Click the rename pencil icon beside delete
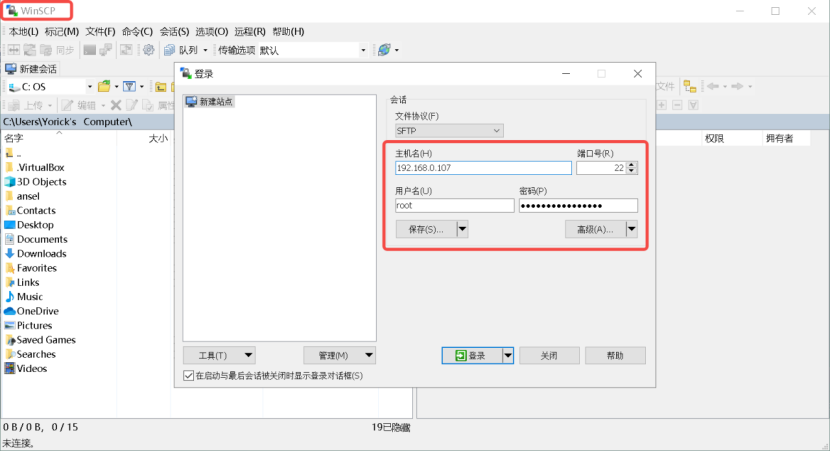This screenshot has height=451, width=830. point(132,105)
